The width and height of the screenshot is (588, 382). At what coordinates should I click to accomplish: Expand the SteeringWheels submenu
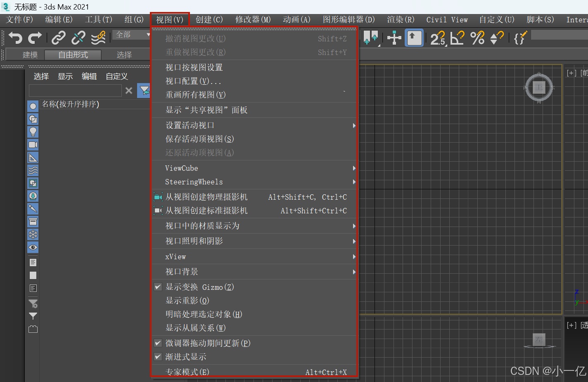click(254, 182)
